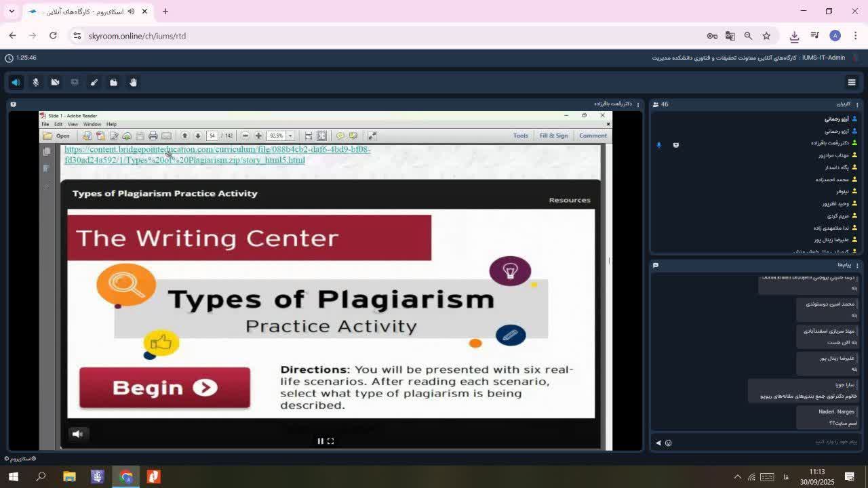The image size is (868, 488).
Task: Reload the Skyroom page
Action: click(x=53, y=36)
